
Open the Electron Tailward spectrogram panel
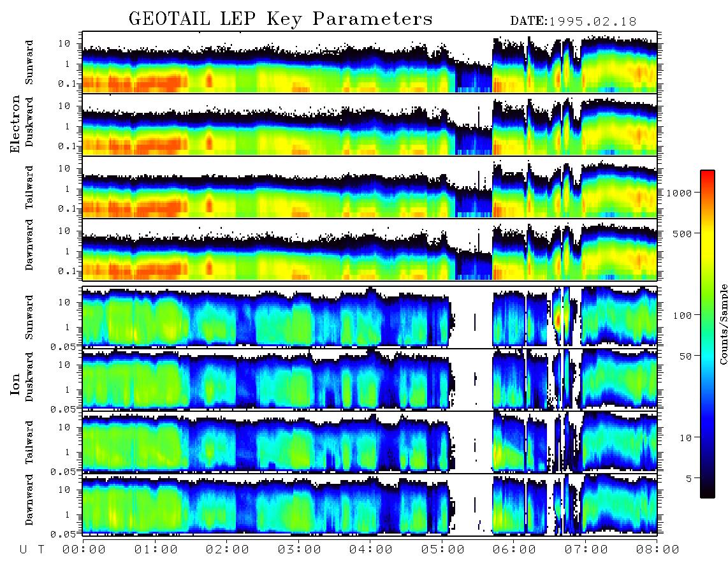(x=370, y=187)
